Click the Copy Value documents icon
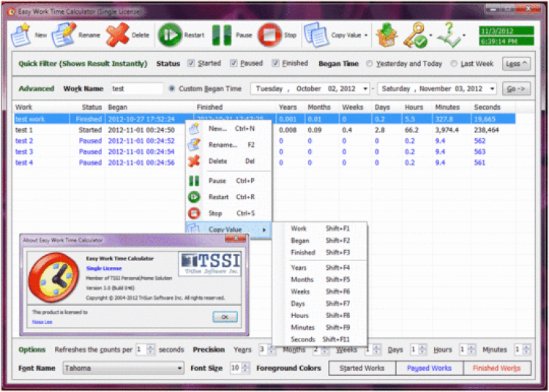Screen dimensions: 549x392 [x=315, y=34]
